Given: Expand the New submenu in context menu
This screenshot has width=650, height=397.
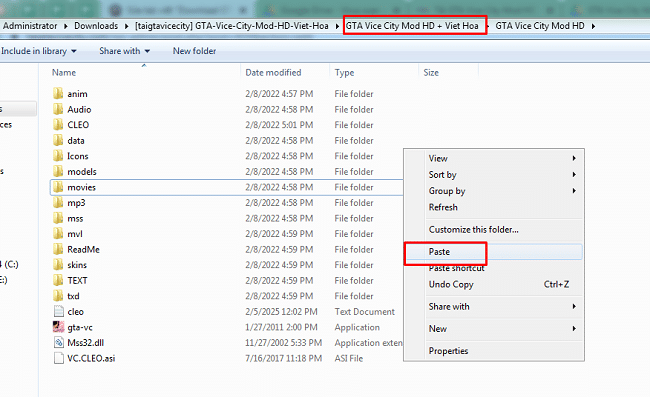Looking at the screenshot, I should coord(574,329).
